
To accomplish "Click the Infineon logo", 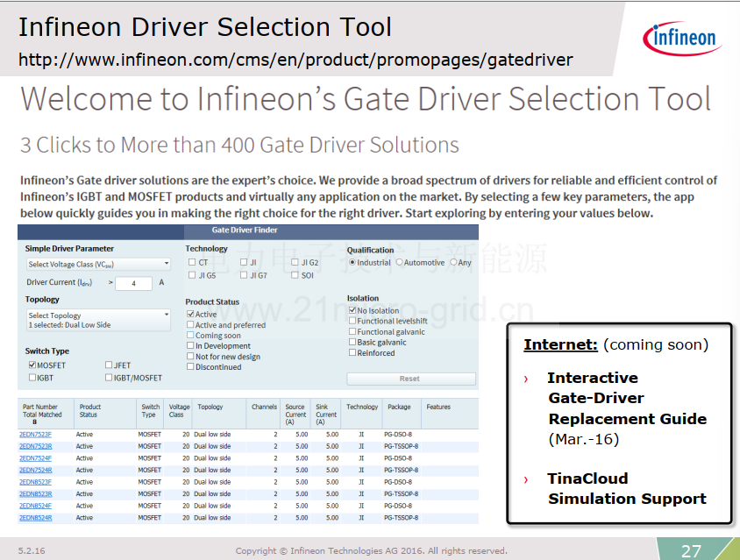I will coord(682,38).
